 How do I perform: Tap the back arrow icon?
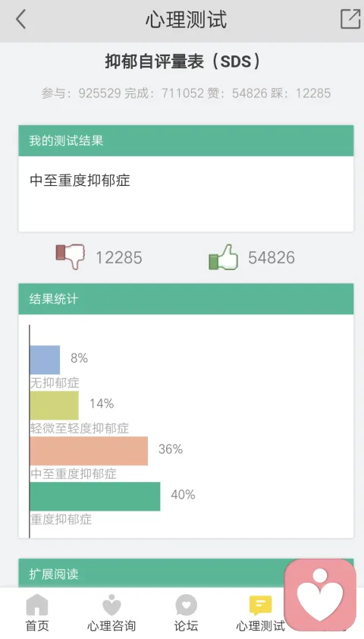click(20, 19)
